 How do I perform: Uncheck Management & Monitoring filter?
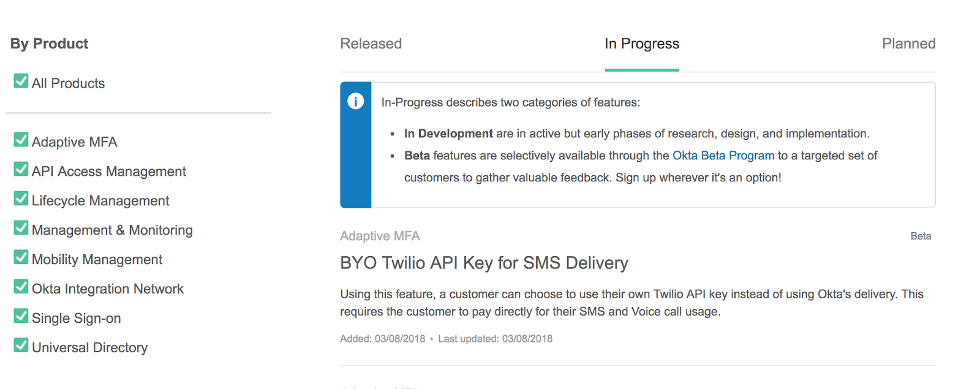[21, 228]
